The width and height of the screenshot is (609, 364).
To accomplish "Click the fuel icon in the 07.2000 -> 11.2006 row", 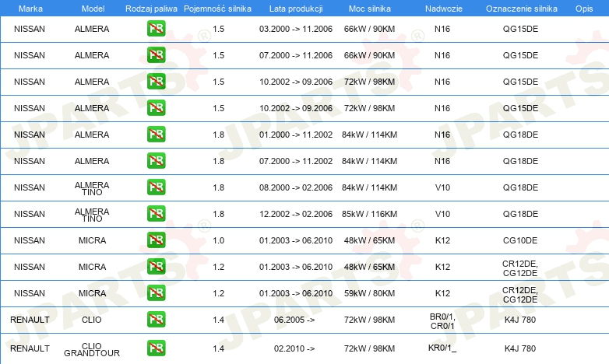I will [156, 55].
